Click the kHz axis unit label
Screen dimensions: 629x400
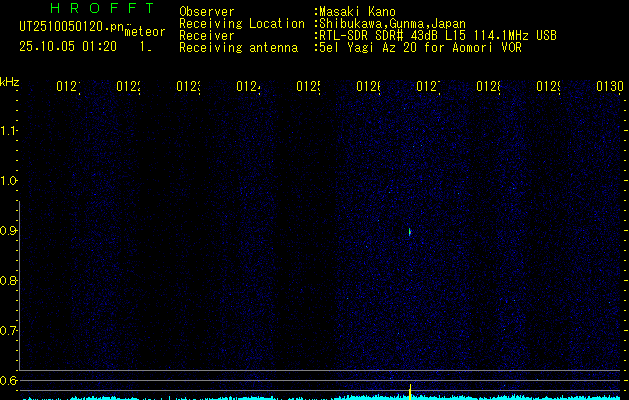(9, 82)
